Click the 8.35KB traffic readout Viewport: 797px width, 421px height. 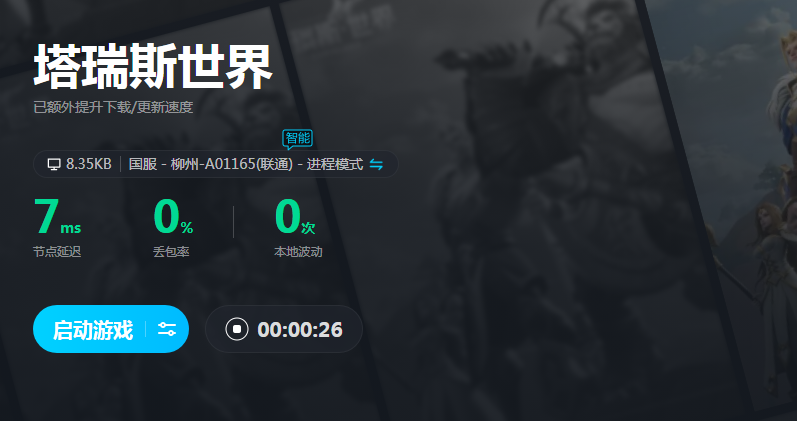tap(88, 164)
